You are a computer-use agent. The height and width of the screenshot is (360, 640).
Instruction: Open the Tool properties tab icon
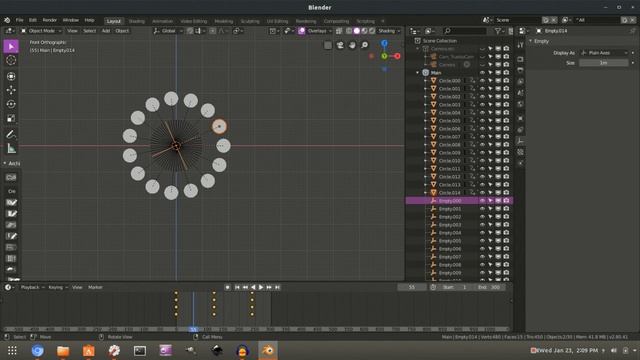click(520, 45)
